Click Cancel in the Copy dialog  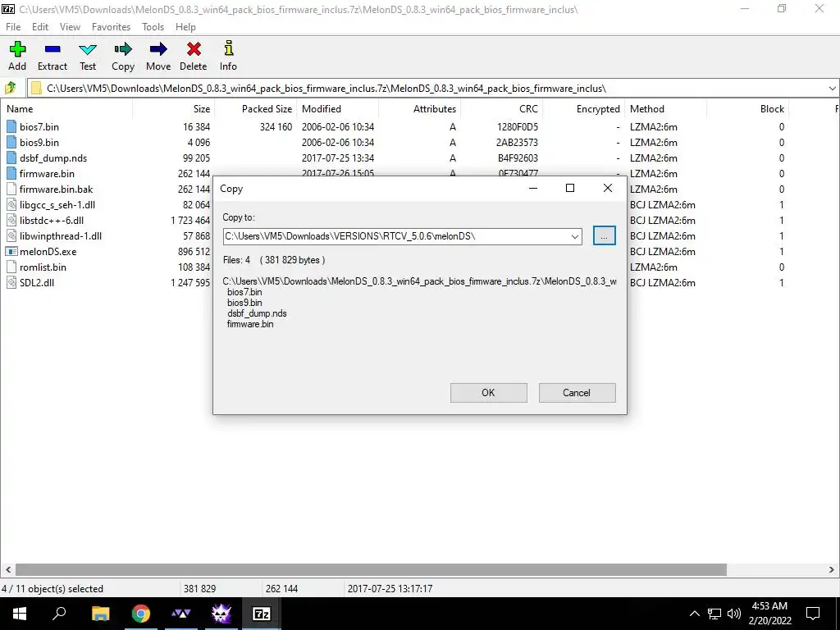[577, 393]
